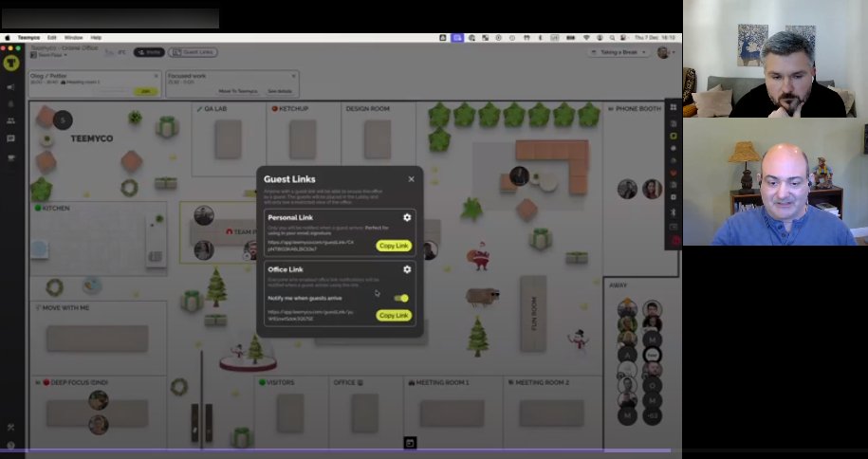Image resolution: width=868 pixels, height=459 pixels.
Task: Open notifications bell in sidebar
Action: pyautogui.click(x=10, y=104)
